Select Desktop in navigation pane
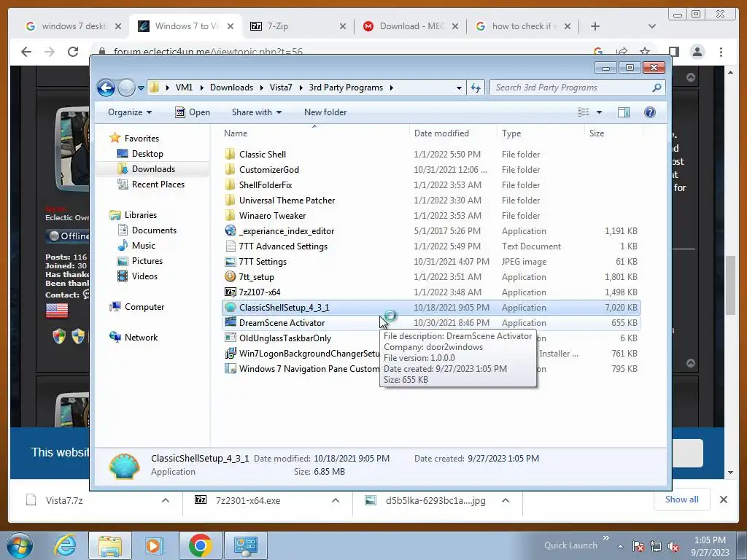 [x=147, y=154]
